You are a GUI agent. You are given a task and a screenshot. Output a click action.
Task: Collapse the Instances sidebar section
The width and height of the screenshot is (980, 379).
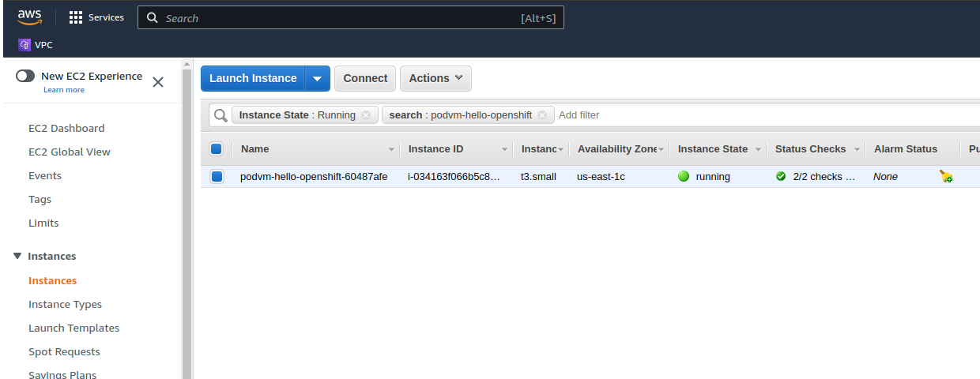point(17,256)
